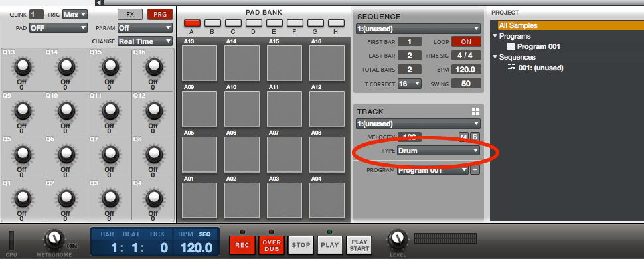The width and height of the screenshot is (644, 259).
Task: Open the T CORRECT 16 dropdown
Action: pos(410,84)
